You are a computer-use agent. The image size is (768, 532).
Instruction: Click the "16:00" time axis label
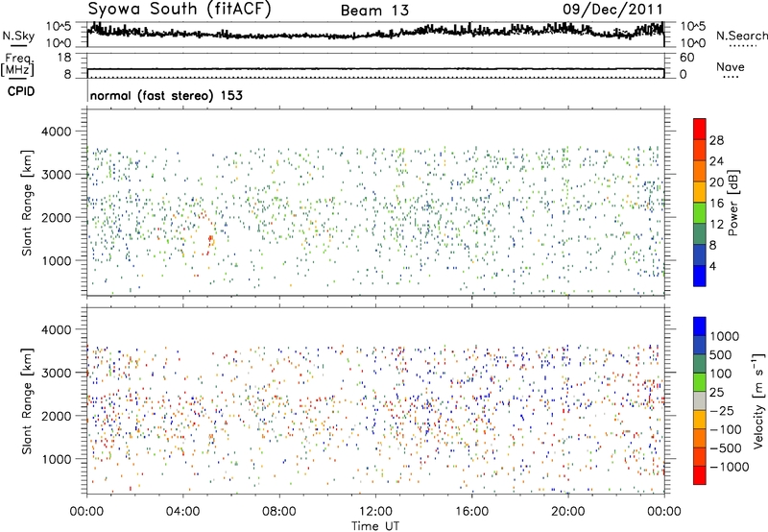point(471,512)
